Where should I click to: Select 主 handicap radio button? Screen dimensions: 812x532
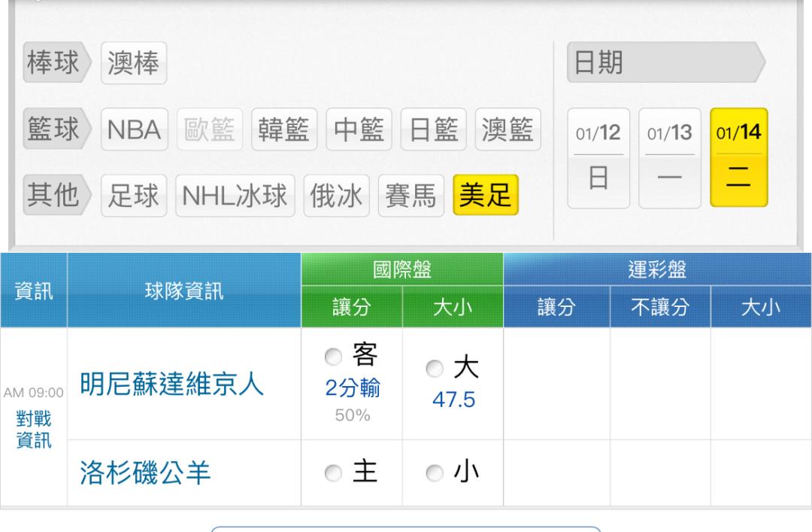coord(333,473)
